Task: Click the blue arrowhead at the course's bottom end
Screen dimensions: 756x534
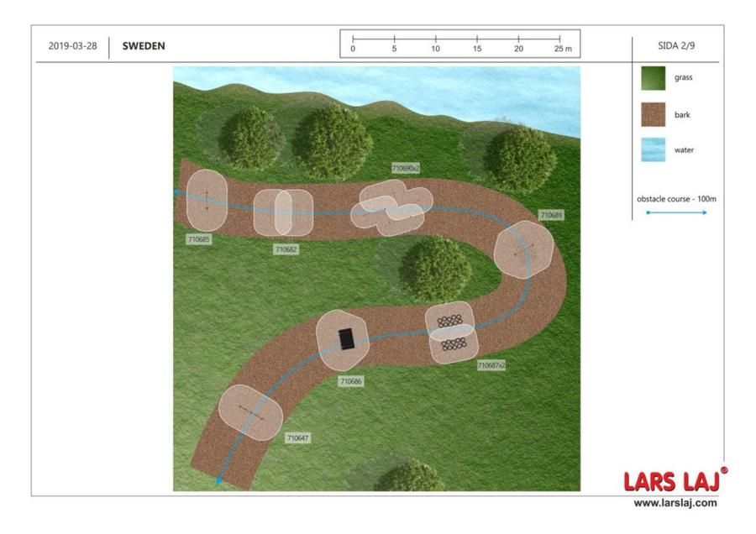Action: [219, 481]
